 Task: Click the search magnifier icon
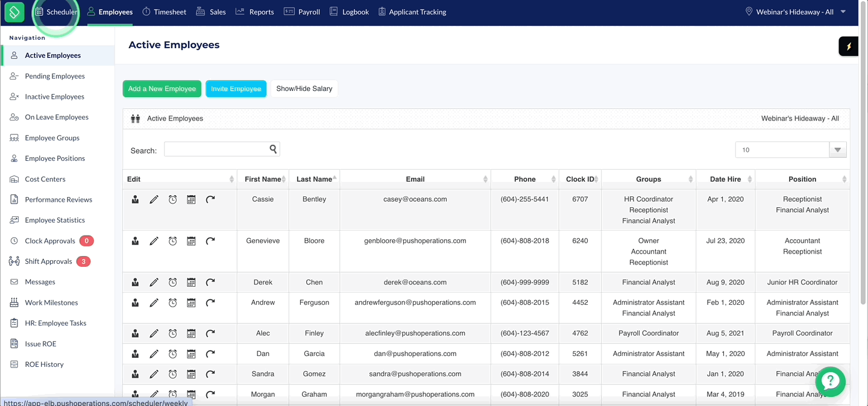[273, 149]
